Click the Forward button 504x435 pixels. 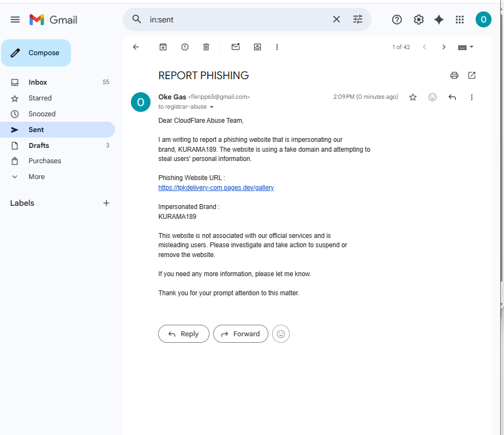tap(241, 333)
